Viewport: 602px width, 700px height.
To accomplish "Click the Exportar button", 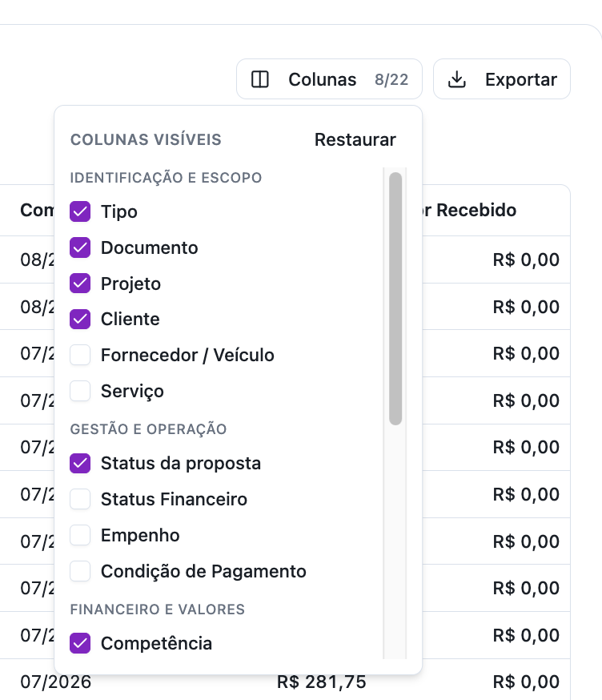I will coord(502,79).
